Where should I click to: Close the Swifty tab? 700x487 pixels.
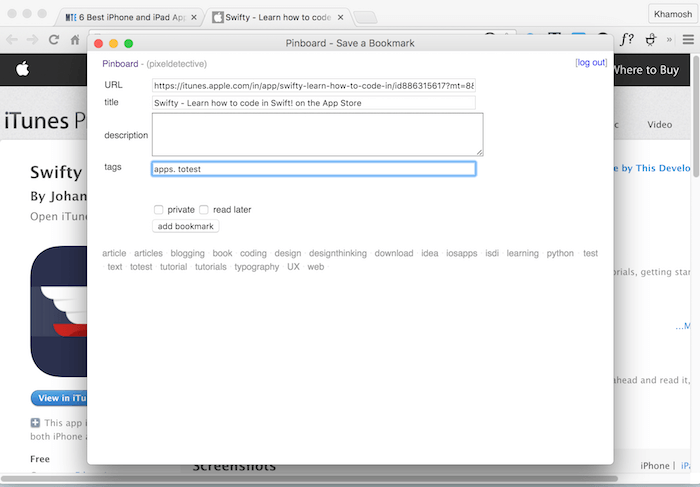[341, 17]
